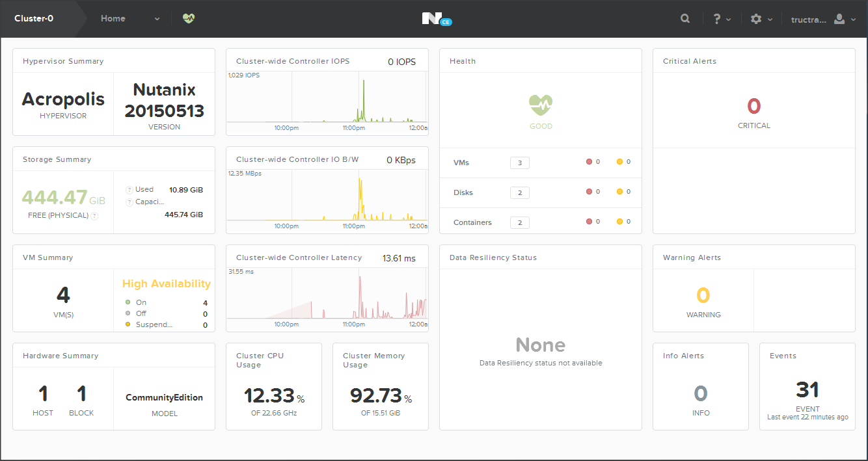Viewport: 868px width, 461px height.
Task: Select the Cluster-0 breadcrumb tab
Action: [34, 19]
